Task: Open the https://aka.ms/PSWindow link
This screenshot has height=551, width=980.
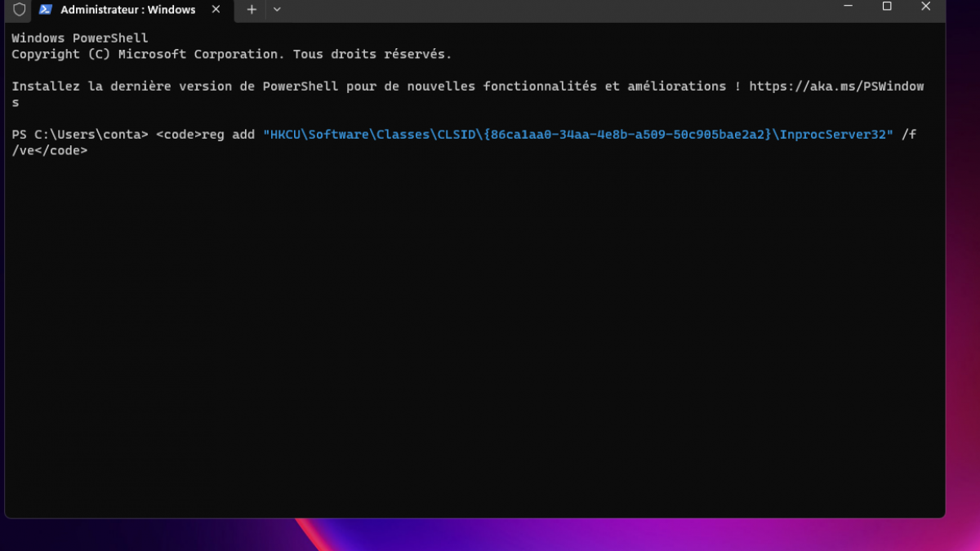Action: (x=836, y=87)
